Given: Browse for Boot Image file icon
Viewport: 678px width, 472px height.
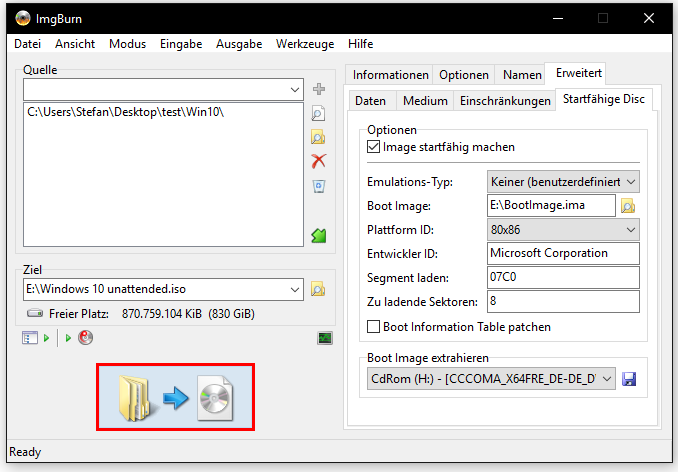Looking at the screenshot, I should coord(628,206).
